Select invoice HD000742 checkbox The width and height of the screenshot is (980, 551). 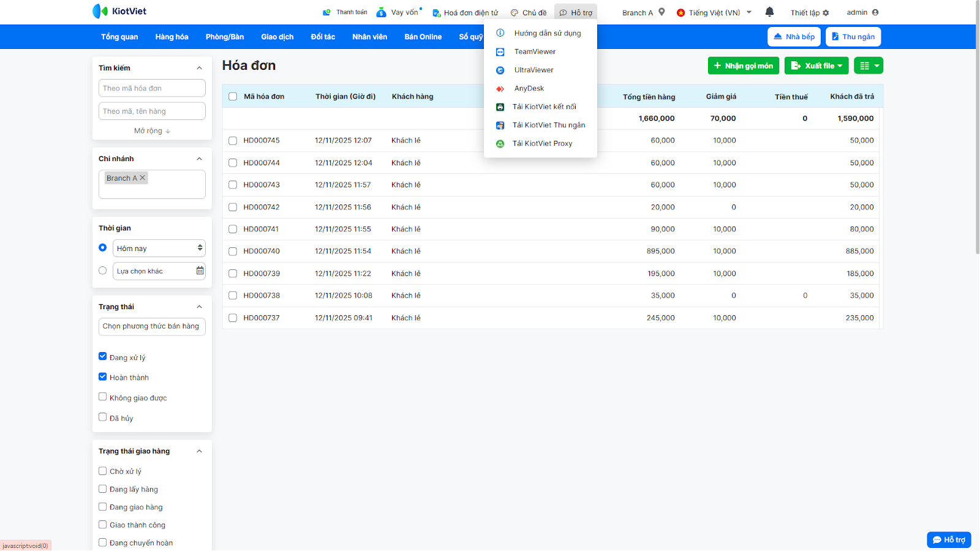point(233,207)
